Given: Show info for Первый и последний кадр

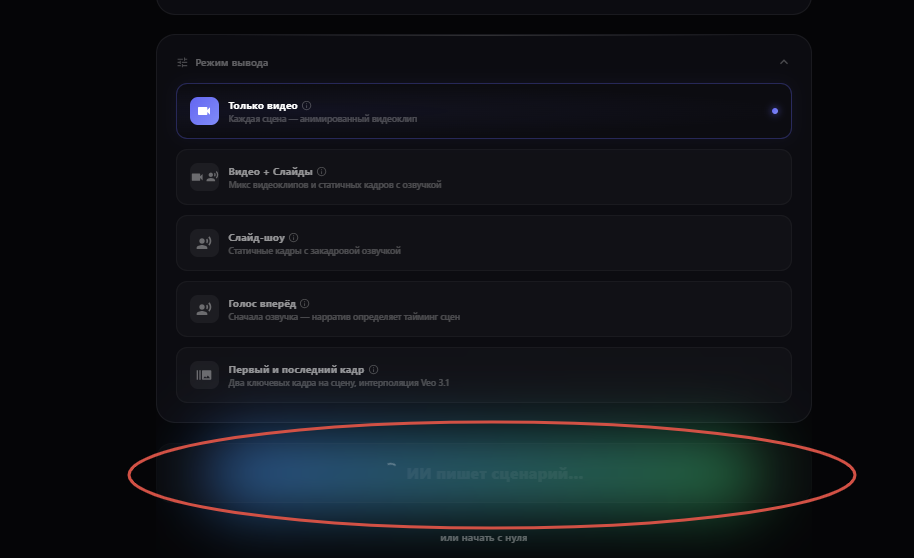Looking at the screenshot, I should (374, 369).
